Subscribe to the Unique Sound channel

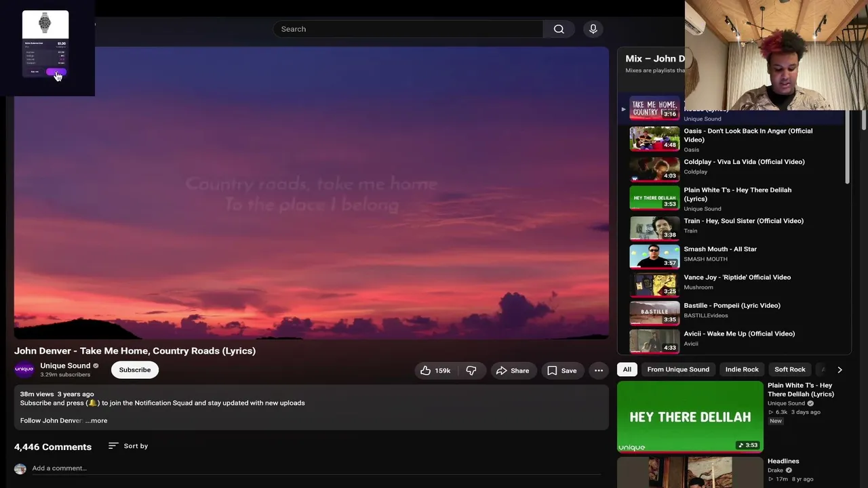pyautogui.click(x=135, y=370)
